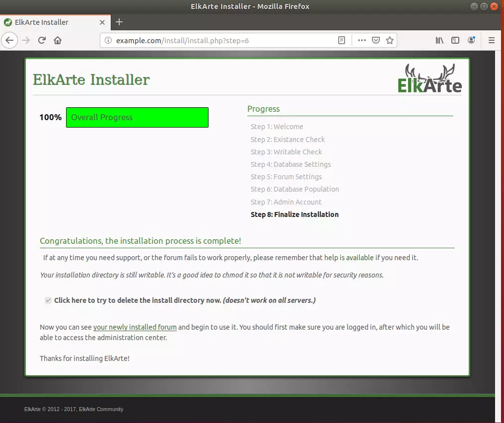Save page to Pocket
Screen dimensions: 504x423
click(376, 41)
